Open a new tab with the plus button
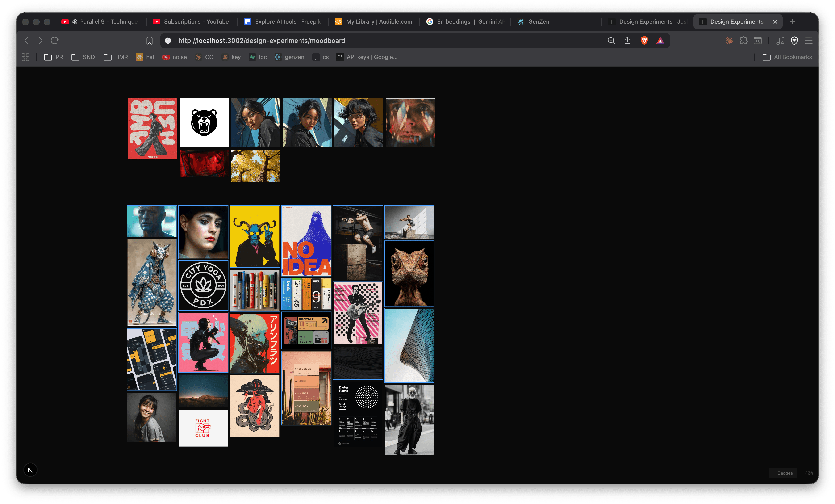Screen dimensions: 835x504 pos(793,21)
